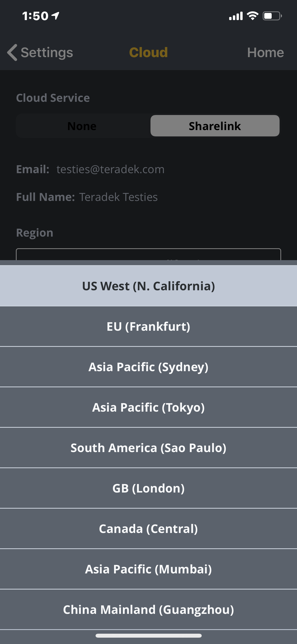The width and height of the screenshot is (297, 644).
Task: Tap the back chevron arrow icon
Action: [12, 52]
